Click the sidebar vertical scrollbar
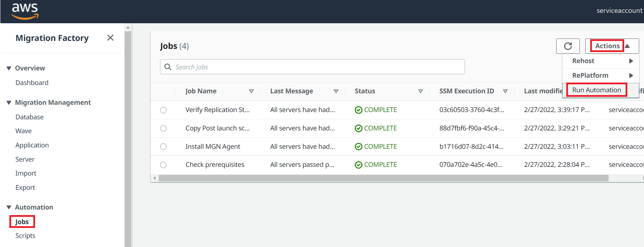The image size is (644, 247). 128,139
